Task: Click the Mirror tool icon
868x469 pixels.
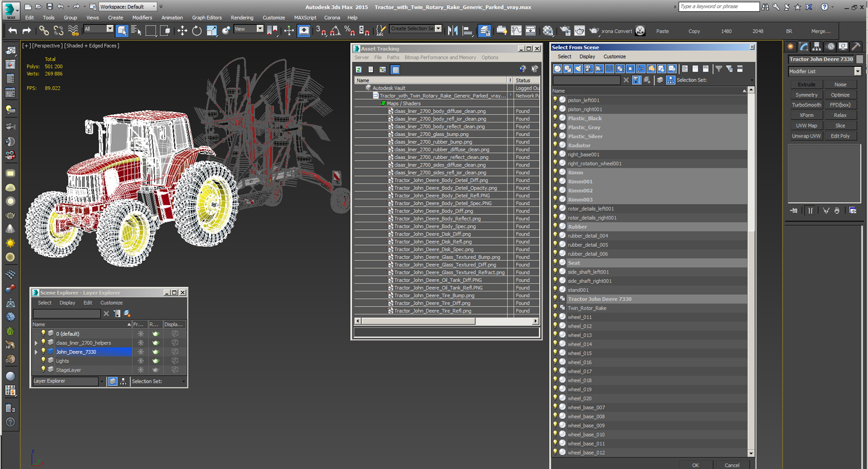Action: 453,30
